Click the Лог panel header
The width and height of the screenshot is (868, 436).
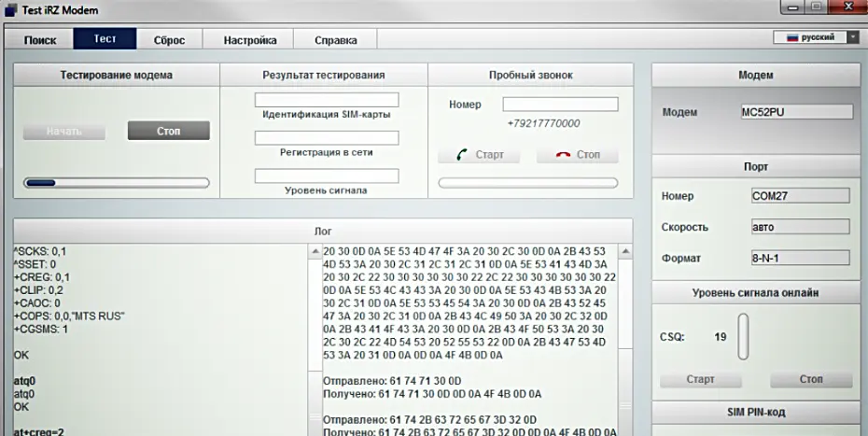click(x=323, y=231)
